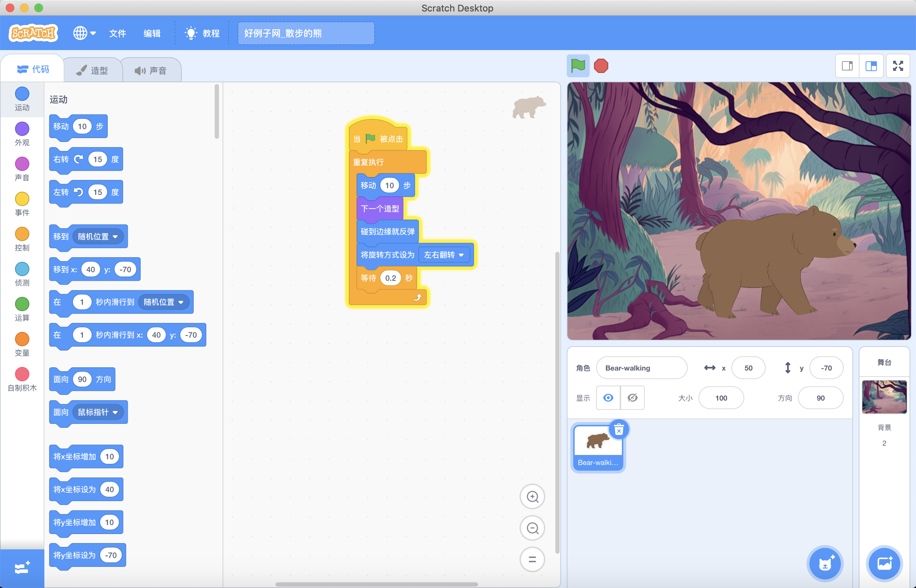Click the 面向 90 方向 block
The width and height of the screenshot is (916, 588).
(82, 379)
